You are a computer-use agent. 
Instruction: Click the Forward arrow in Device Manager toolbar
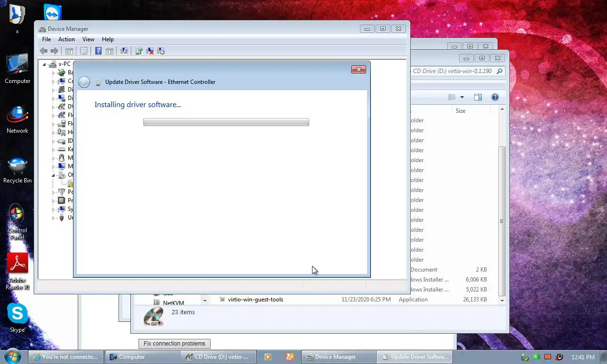(55, 51)
